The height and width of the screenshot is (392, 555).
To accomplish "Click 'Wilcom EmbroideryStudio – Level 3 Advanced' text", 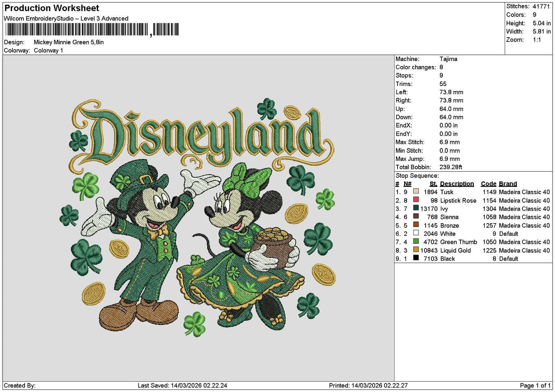I will 66,18.
